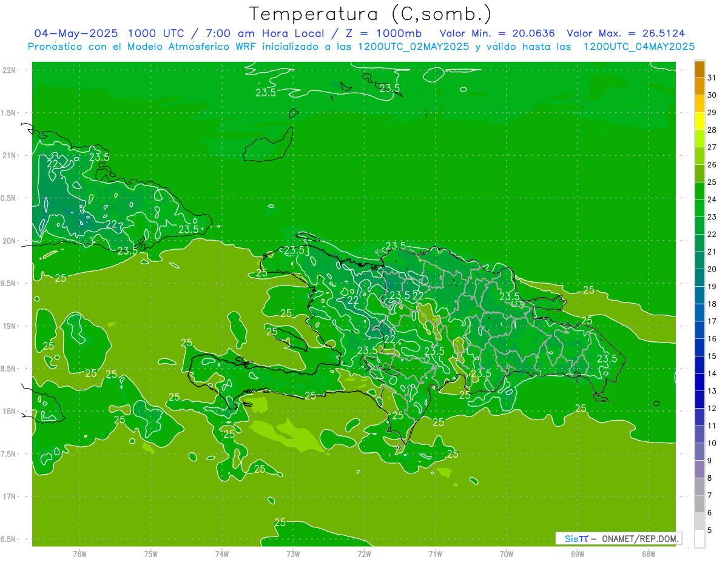Click the white swatch beside legend value 5
The height and width of the screenshot is (562, 728).
699,539
